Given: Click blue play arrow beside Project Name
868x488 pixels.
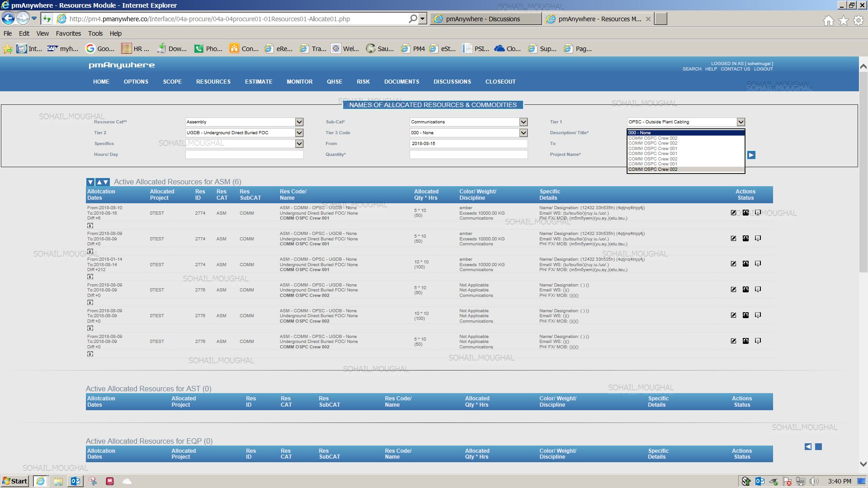Looking at the screenshot, I should [751, 155].
